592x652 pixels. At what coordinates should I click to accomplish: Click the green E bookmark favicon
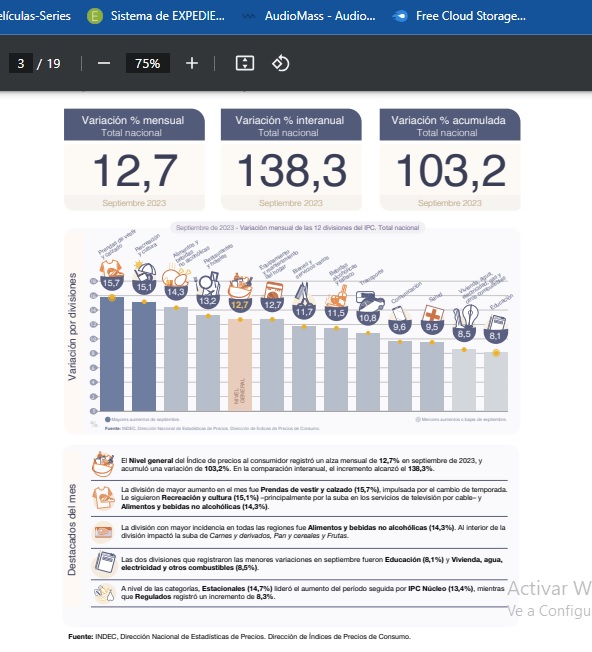tap(95, 16)
